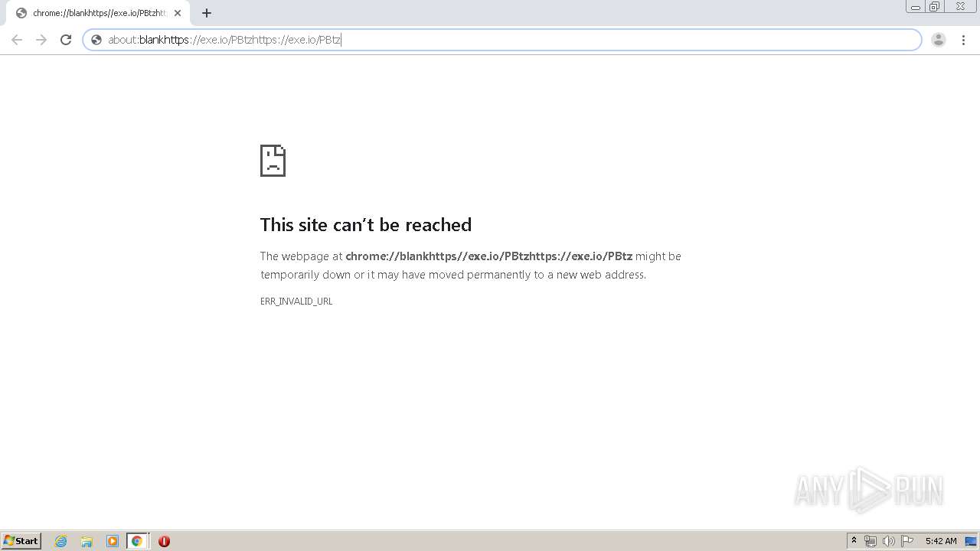Click the 'This site can't be reached' heading

pos(366,224)
